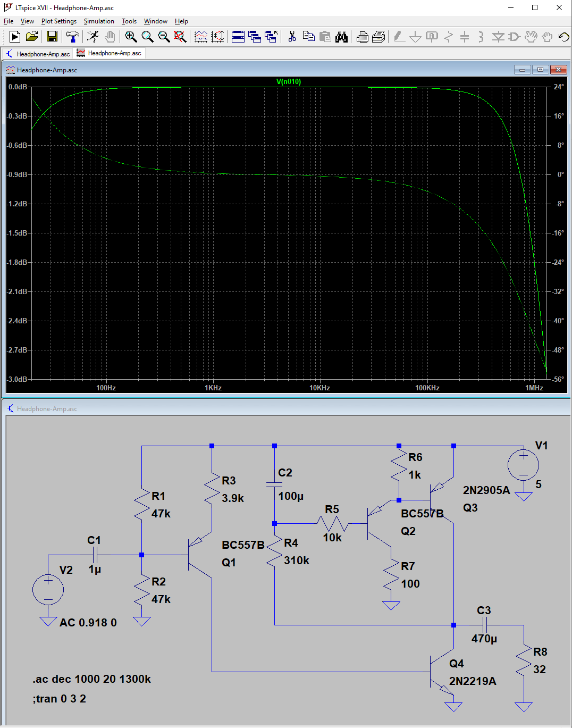Open the View menu
The width and height of the screenshot is (572, 728).
[27, 21]
